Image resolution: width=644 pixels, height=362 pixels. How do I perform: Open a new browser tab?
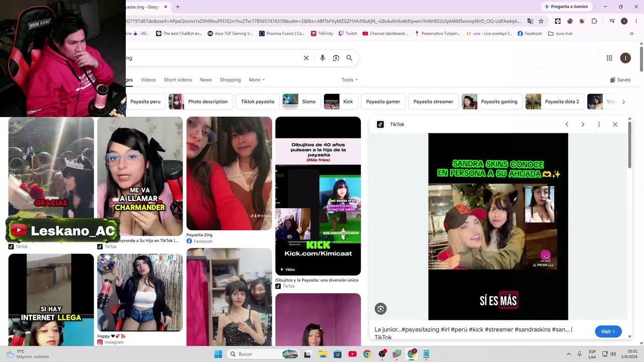[178, 7]
